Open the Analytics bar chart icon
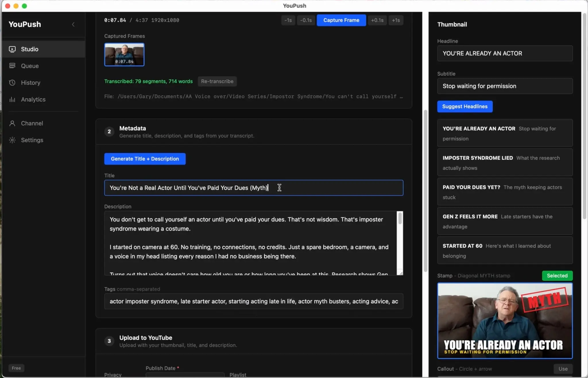 [x=12, y=99]
